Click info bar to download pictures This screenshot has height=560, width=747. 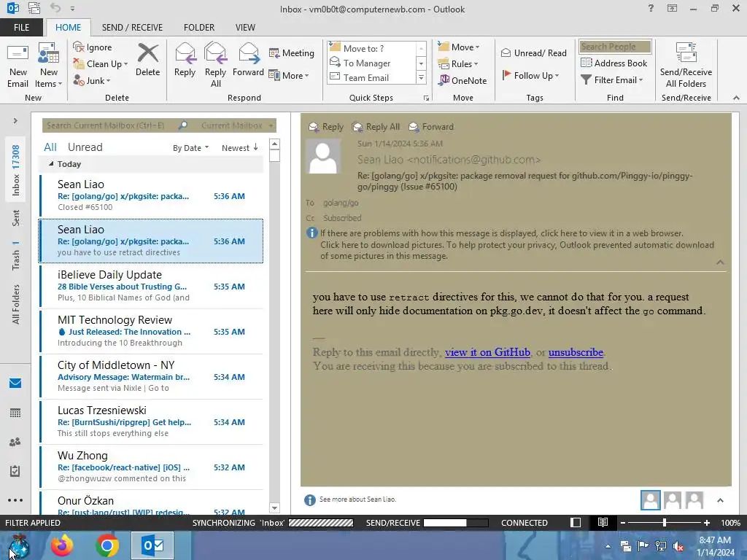(x=517, y=251)
